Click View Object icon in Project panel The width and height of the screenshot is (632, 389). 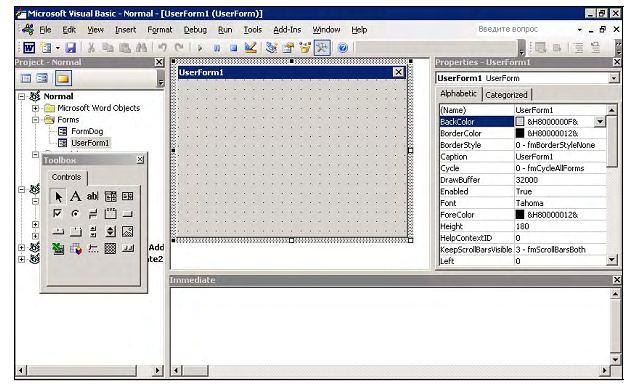point(42,78)
